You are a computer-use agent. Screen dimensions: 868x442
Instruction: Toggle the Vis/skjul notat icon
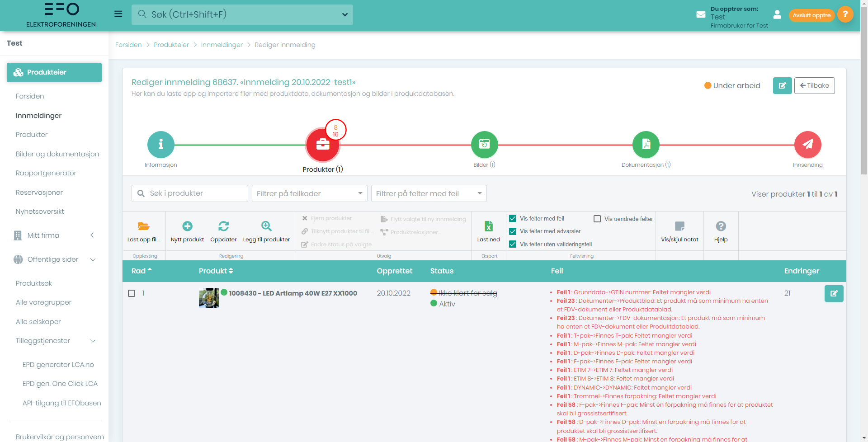(x=679, y=226)
